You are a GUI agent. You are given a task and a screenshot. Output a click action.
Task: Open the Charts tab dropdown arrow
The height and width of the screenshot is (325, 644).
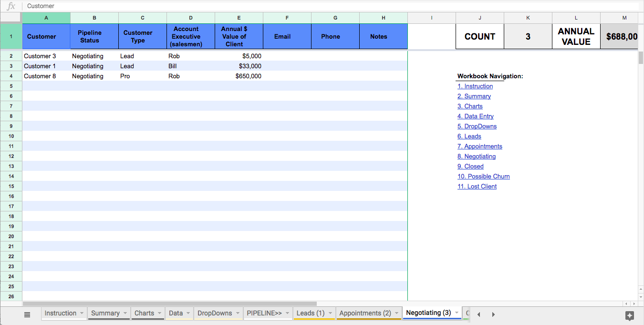159,314
